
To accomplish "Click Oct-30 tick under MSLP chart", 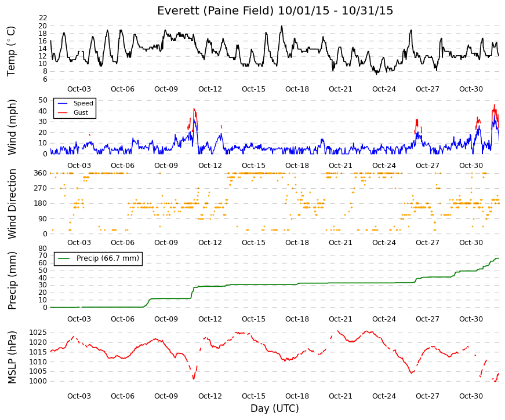I will click(x=471, y=396).
